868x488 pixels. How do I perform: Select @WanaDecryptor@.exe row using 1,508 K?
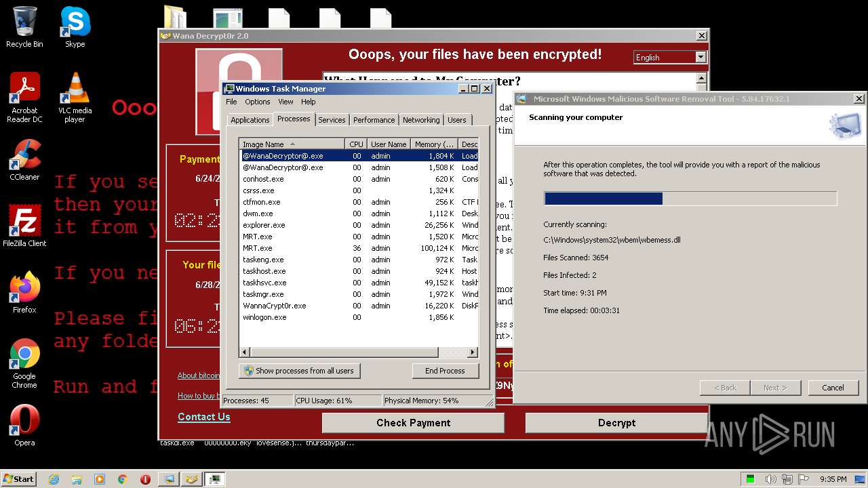359,167
